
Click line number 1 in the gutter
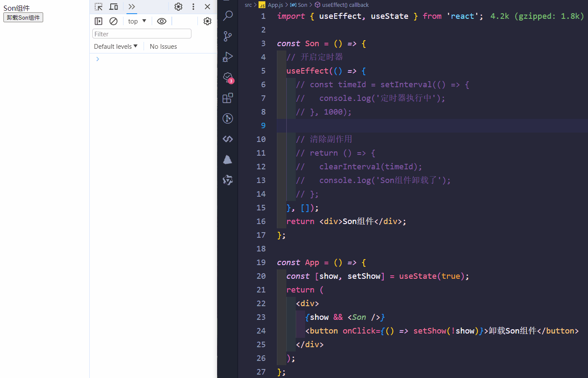point(263,16)
